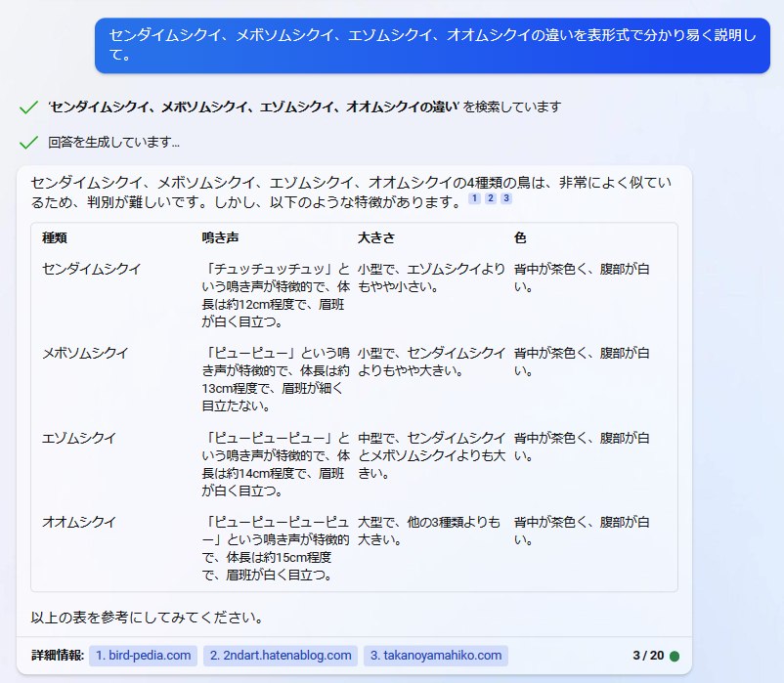Open the takanoyamahiko.com source link

[435, 656]
